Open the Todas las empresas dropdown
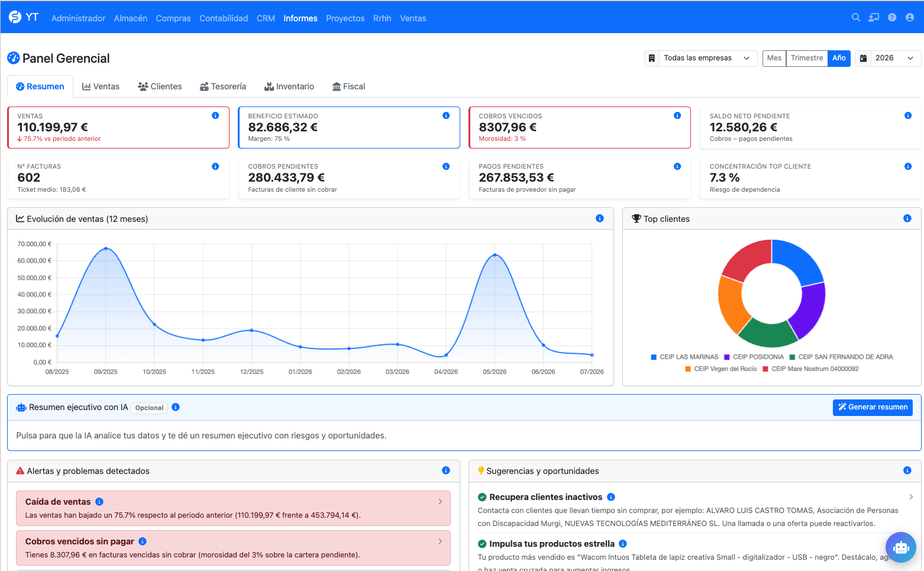The height and width of the screenshot is (571, 924). pyautogui.click(x=701, y=58)
